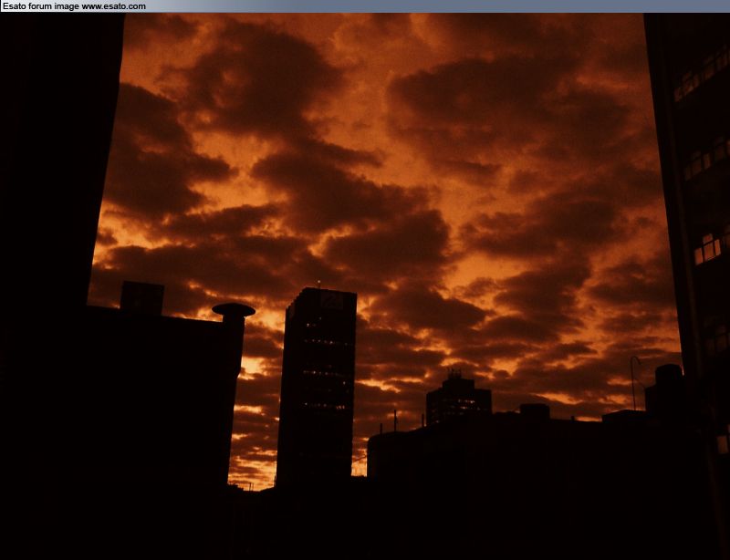Click the middle lit window on right building
This screenshot has height=560, width=730.
coord(707,247)
